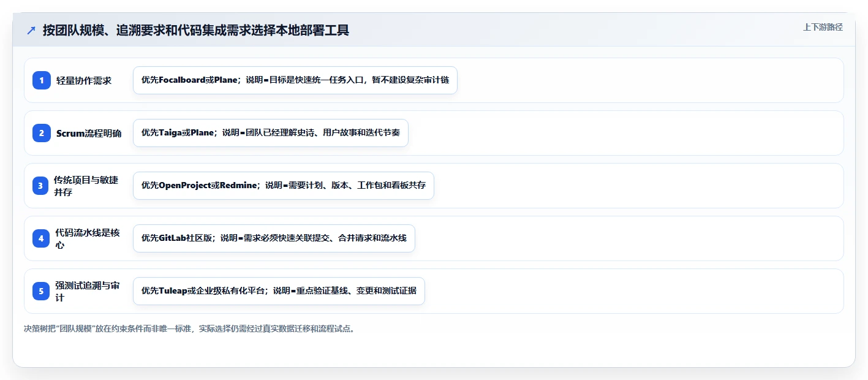868x380 pixels.
Task: Open the 优先Taiga或Plane recommendation box
Action: pyautogui.click(x=271, y=133)
